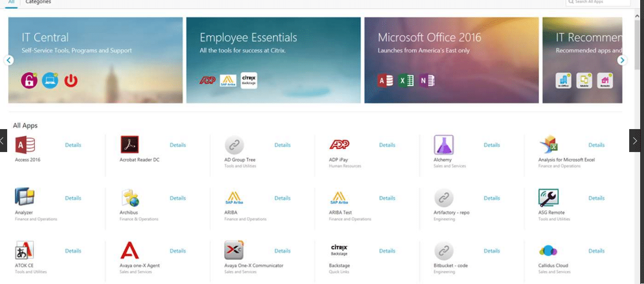Open Avaya One-X Communicator app icon
The image size is (644, 284).
(234, 250)
